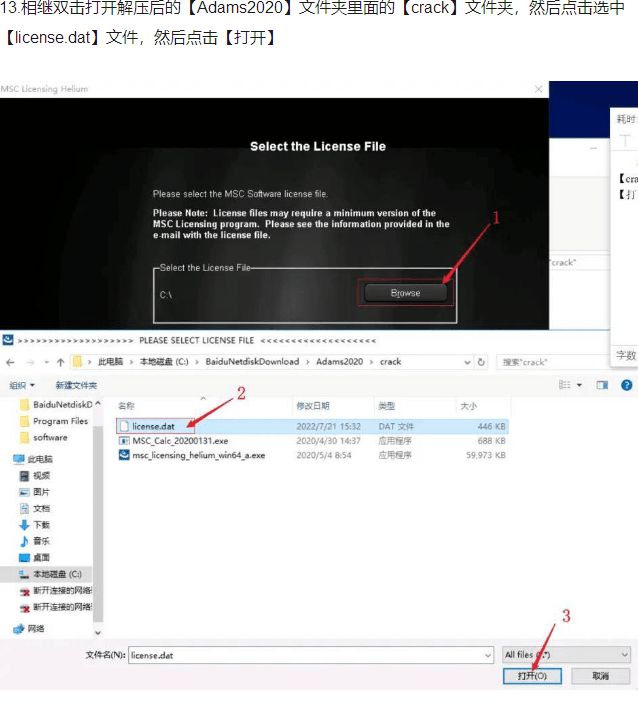638x703 pixels.
Task: Select crack in the address breadcrumb
Action: click(x=391, y=362)
